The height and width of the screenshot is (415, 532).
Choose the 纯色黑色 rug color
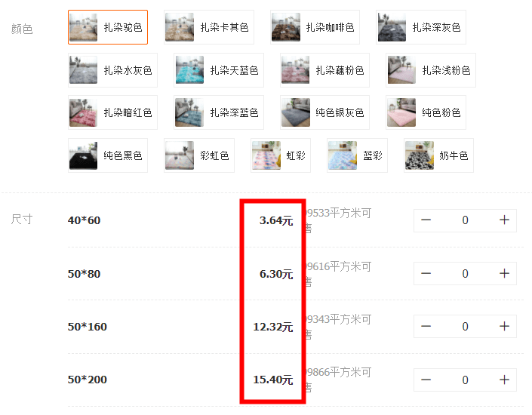coord(108,155)
